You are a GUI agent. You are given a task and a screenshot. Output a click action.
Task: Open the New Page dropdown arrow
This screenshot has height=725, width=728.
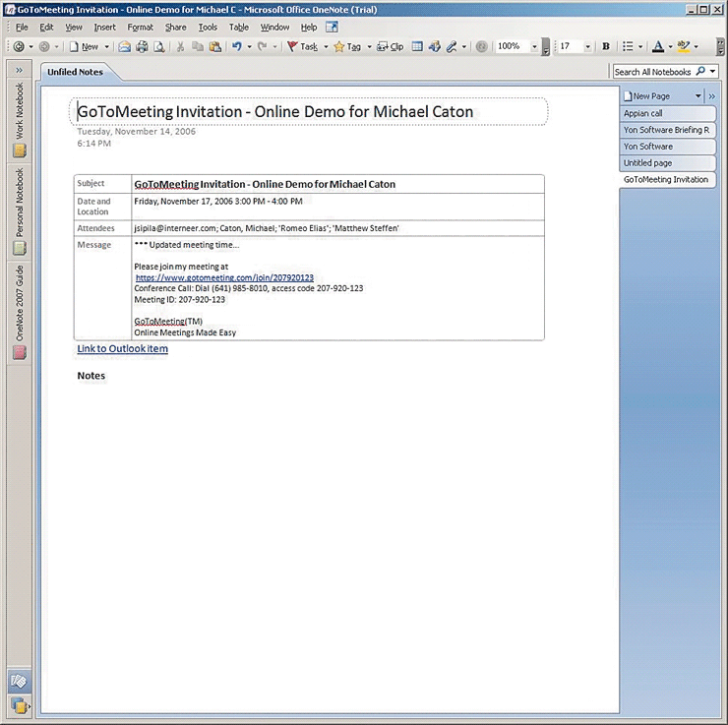pos(698,96)
